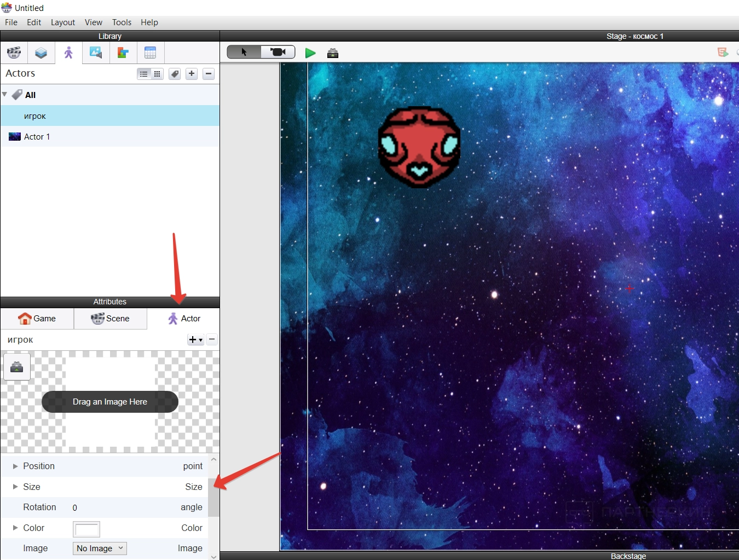Image resolution: width=739 pixels, height=560 pixels.
Task: Click the tag icon in Actors header
Action: (x=175, y=74)
